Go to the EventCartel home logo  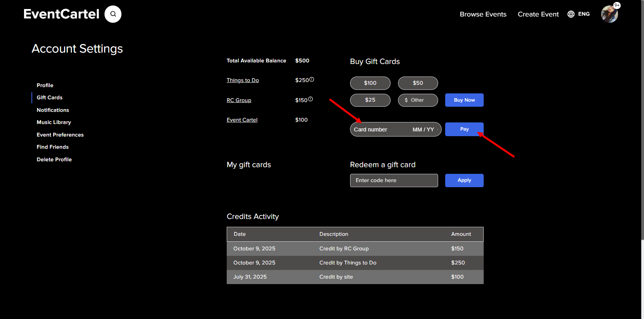tap(61, 14)
